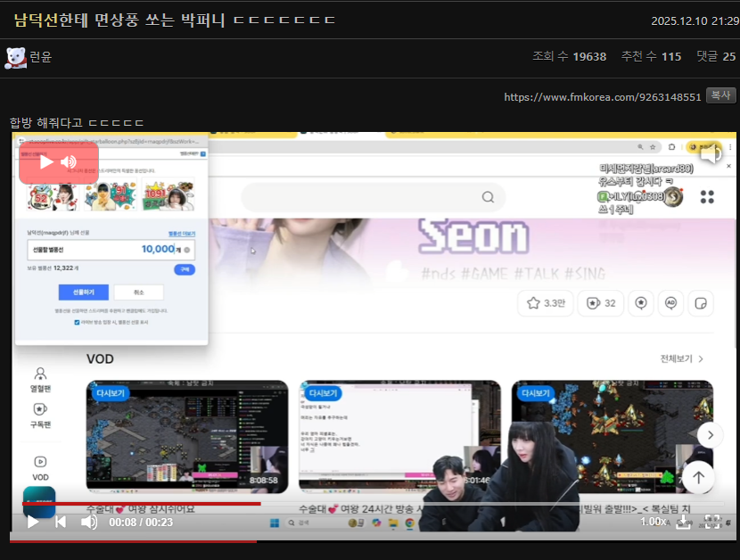Viewport: 740px width, 560px height.
Task: Mute the video using the bottom volume icon
Action: tap(89, 522)
